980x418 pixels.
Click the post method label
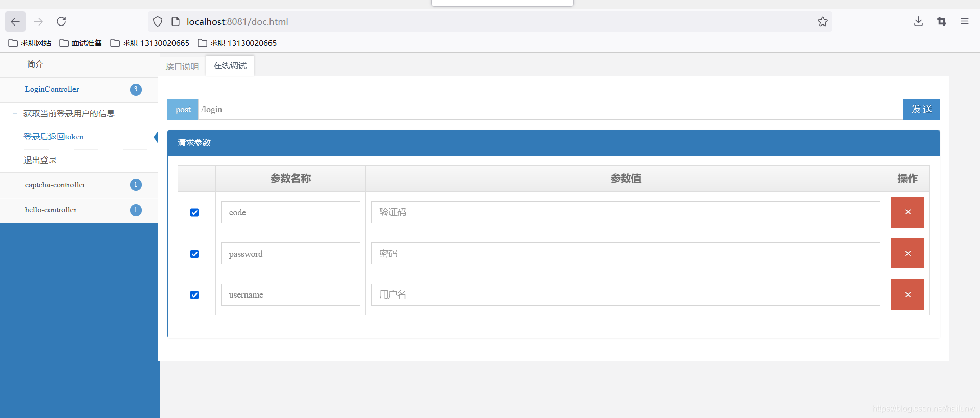183,109
